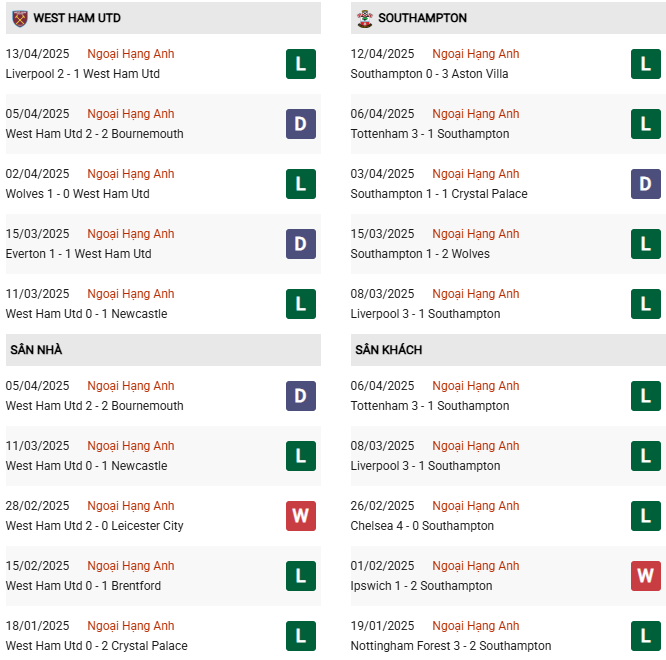The height and width of the screenshot is (660, 666).
Task: Open West Ham Utd 0 - 2 Crystal Palace match
Action: click(96, 646)
